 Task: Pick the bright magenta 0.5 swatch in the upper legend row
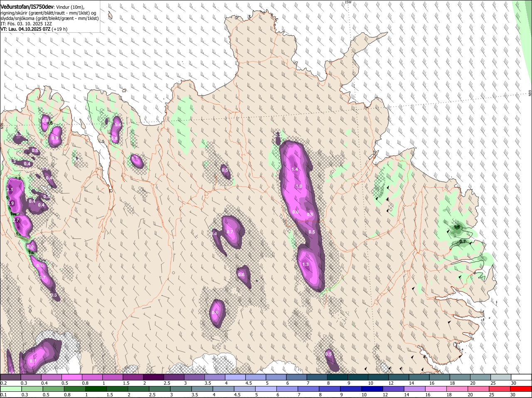pyautogui.click(x=72, y=377)
